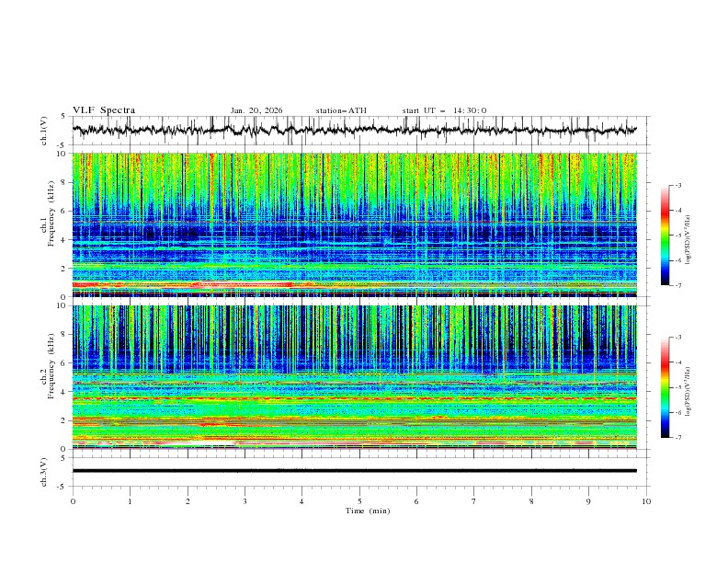Click time axis tick label "4"
The image size is (728, 563).
(x=301, y=501)
